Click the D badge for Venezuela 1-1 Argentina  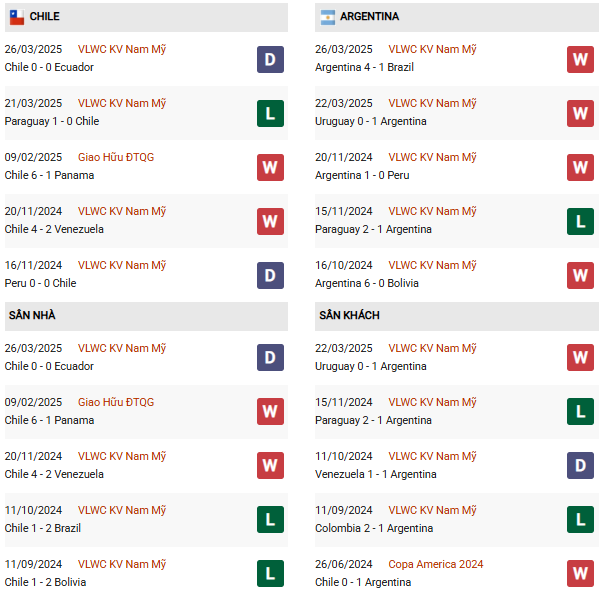tap(581, 466)
